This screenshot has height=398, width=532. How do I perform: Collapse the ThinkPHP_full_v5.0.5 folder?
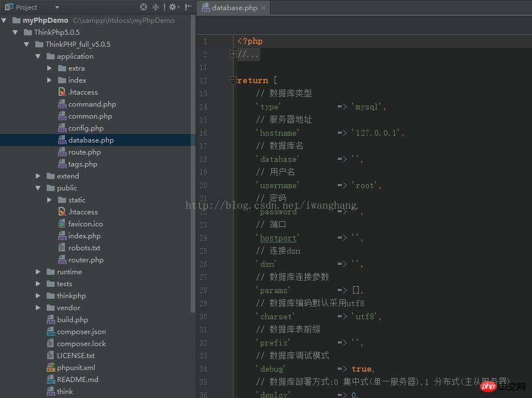pyautogui.click(x=26, y=44)
